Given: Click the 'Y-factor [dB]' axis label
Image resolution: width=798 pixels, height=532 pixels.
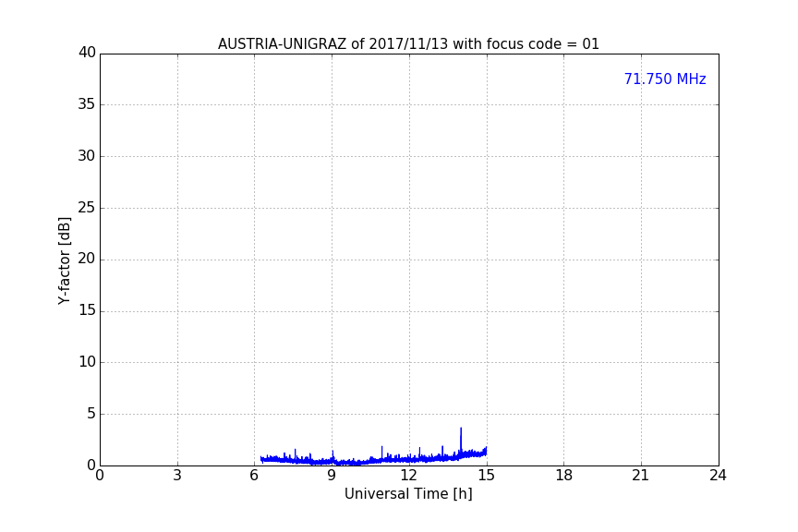Looking at the screenshot, I should (64, 260).
